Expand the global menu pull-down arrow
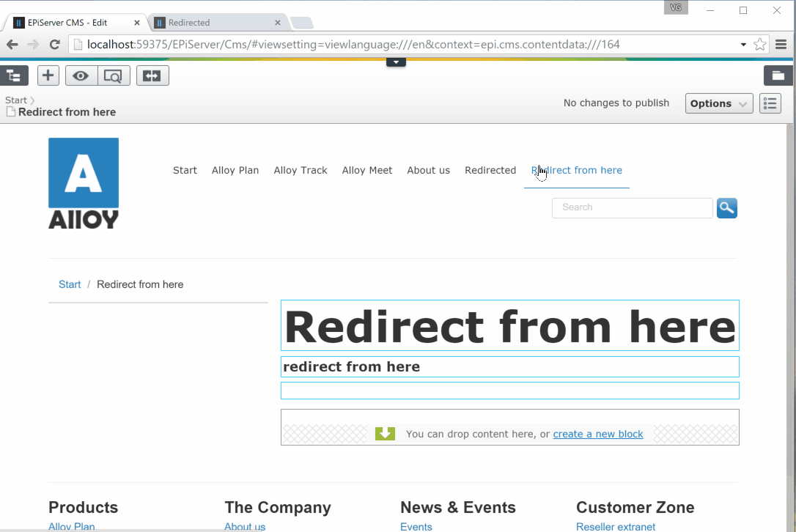Viewport: 796px width, 532px height. 396,62
